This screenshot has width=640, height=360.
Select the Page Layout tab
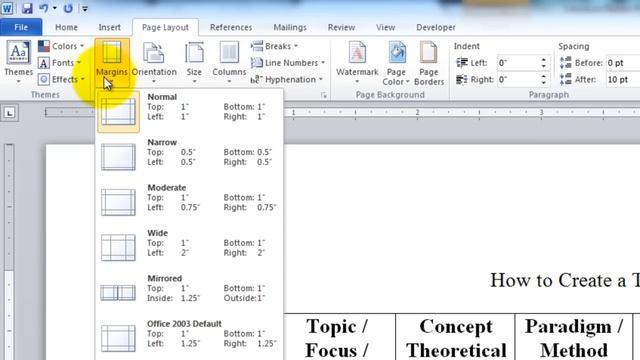pyautogui.click(x=165, y=27)
